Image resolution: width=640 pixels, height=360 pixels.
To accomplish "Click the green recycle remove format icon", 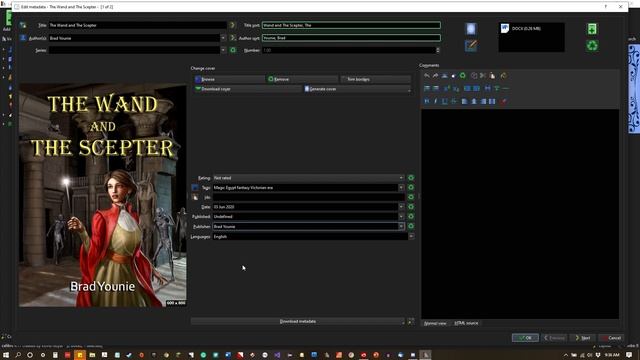I will [x=592, y=45].
